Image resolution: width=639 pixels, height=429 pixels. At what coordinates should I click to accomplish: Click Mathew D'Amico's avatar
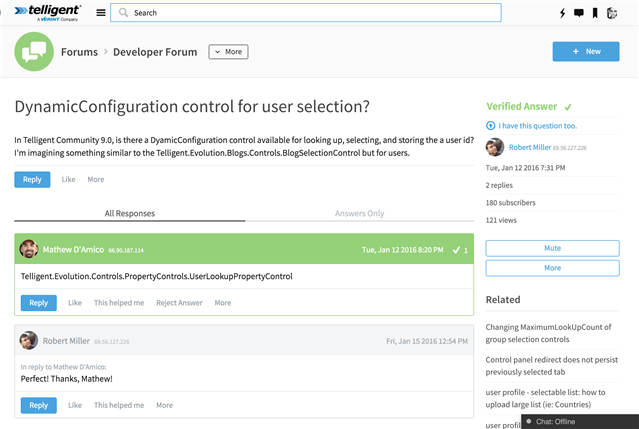29,249
